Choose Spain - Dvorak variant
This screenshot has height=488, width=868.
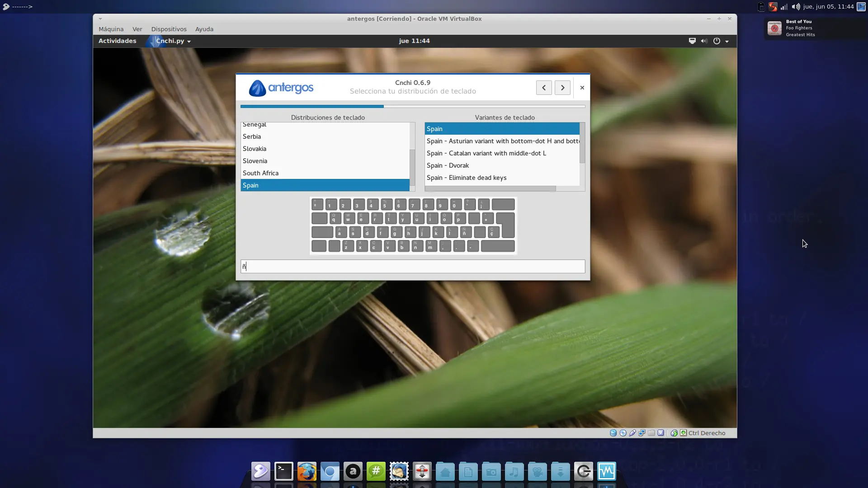502,165
